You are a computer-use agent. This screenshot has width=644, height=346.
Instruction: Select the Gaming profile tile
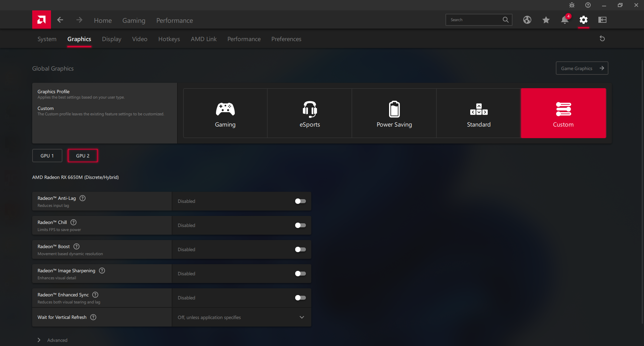[225, 113]
